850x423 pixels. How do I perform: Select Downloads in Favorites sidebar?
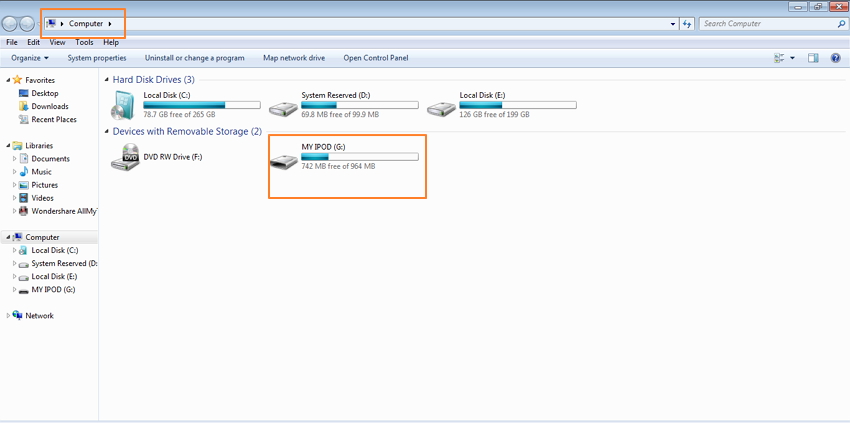[x=49, y=106]
